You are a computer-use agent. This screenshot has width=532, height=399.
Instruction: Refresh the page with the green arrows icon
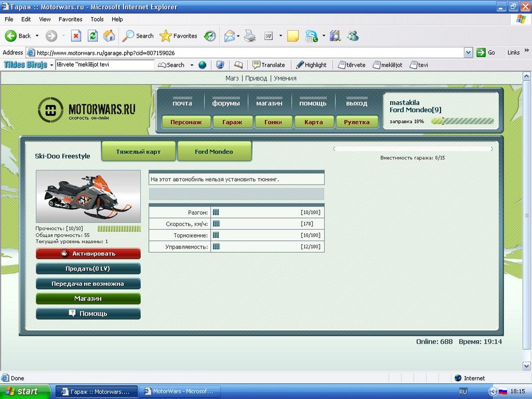(93, 35)
